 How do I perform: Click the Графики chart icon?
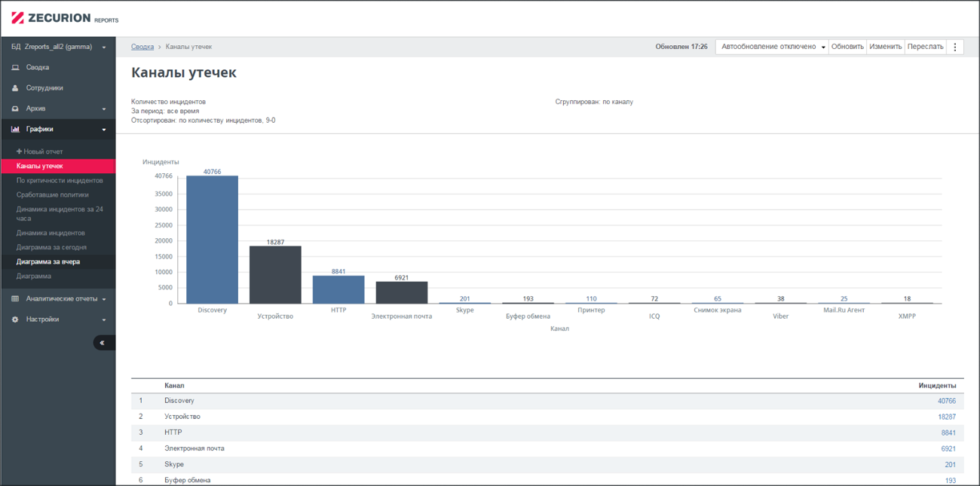[15, 129]
